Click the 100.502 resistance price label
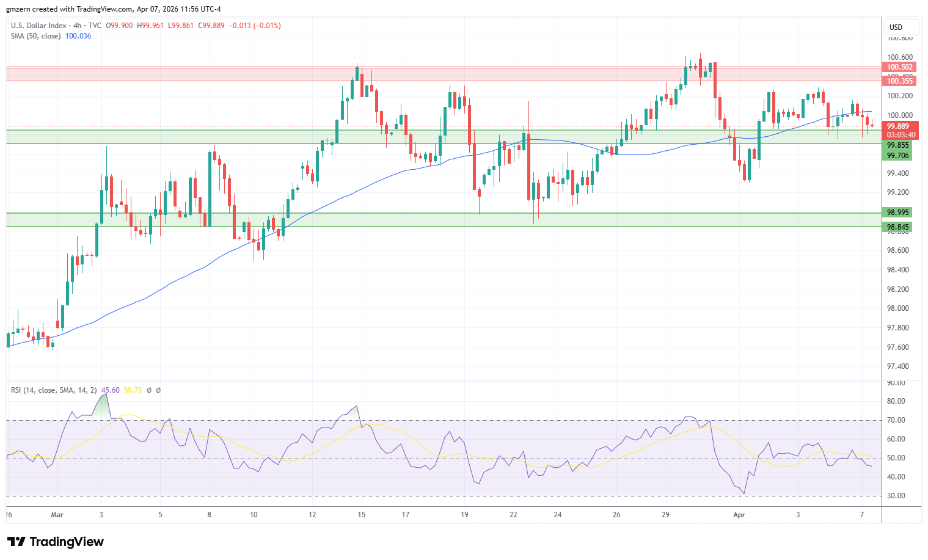This screenshot has height=560, width=928. pos(900,67)
